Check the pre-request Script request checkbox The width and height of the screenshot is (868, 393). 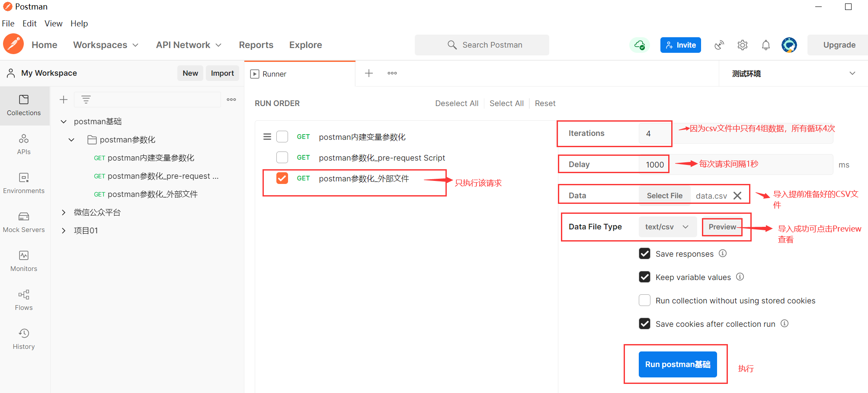pyautogui.click(x=282, y=158)
